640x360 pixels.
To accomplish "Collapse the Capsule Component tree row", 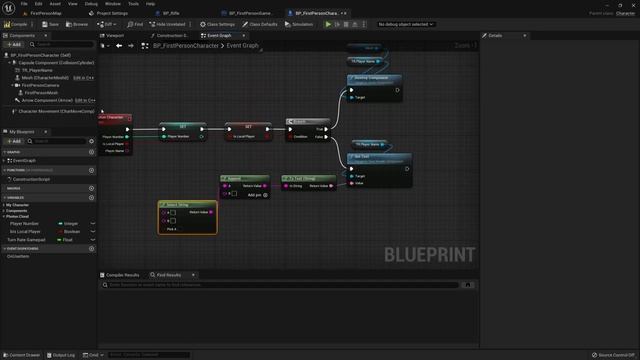I will pos(9,63).
